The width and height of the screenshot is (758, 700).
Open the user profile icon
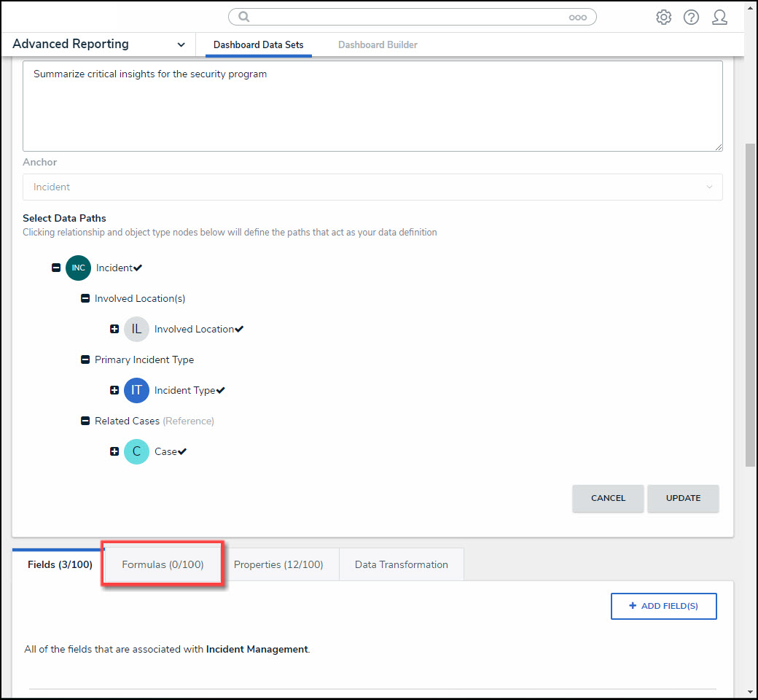pos(719,17)
